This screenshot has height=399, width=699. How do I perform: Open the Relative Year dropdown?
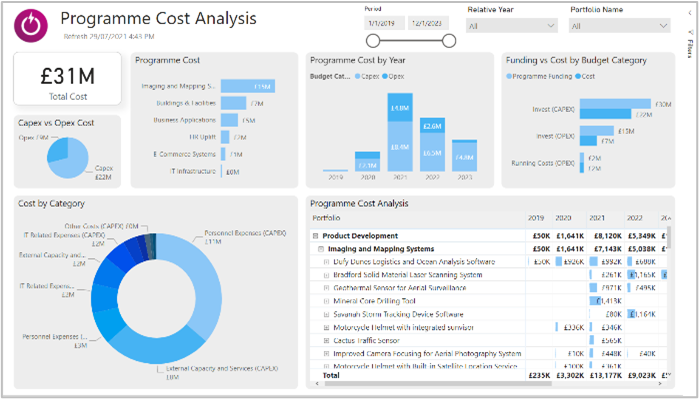(x=512, y=26)
